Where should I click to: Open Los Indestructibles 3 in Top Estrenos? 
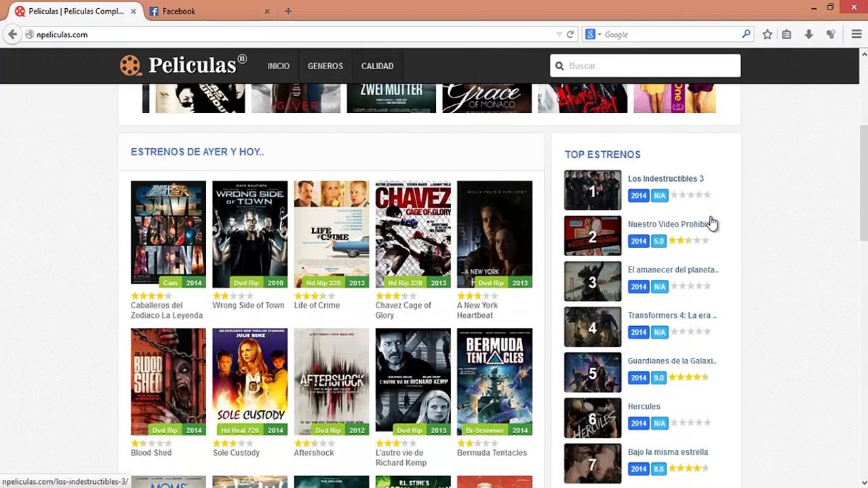point(666,179)
